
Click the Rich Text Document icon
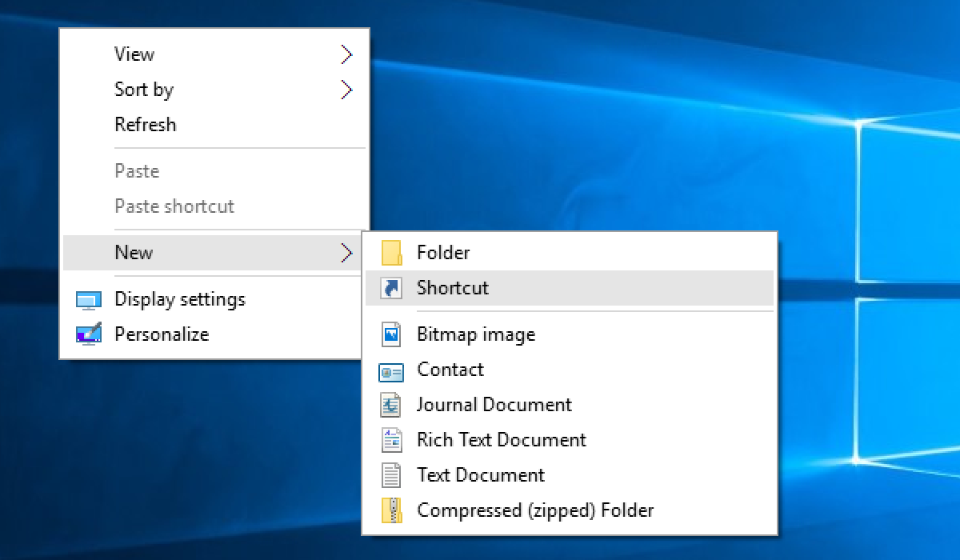pyautogui.click(x=391, y=440)
